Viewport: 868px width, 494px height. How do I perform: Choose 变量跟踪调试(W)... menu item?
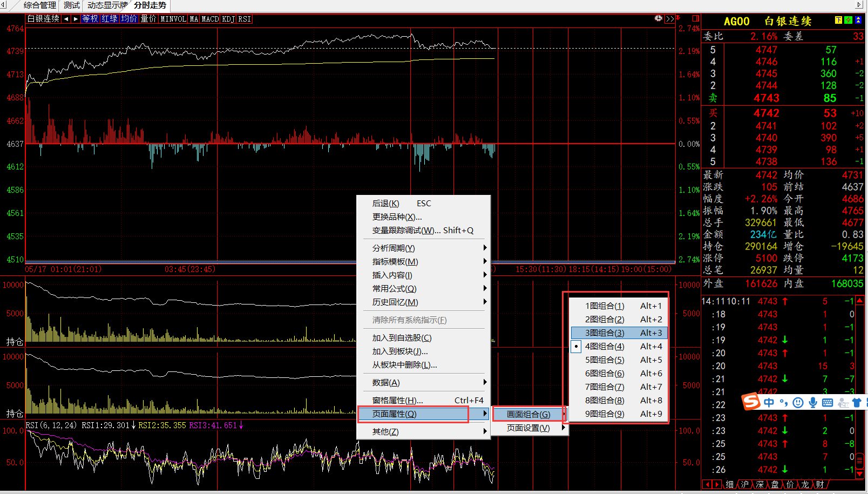coord(424,230)
